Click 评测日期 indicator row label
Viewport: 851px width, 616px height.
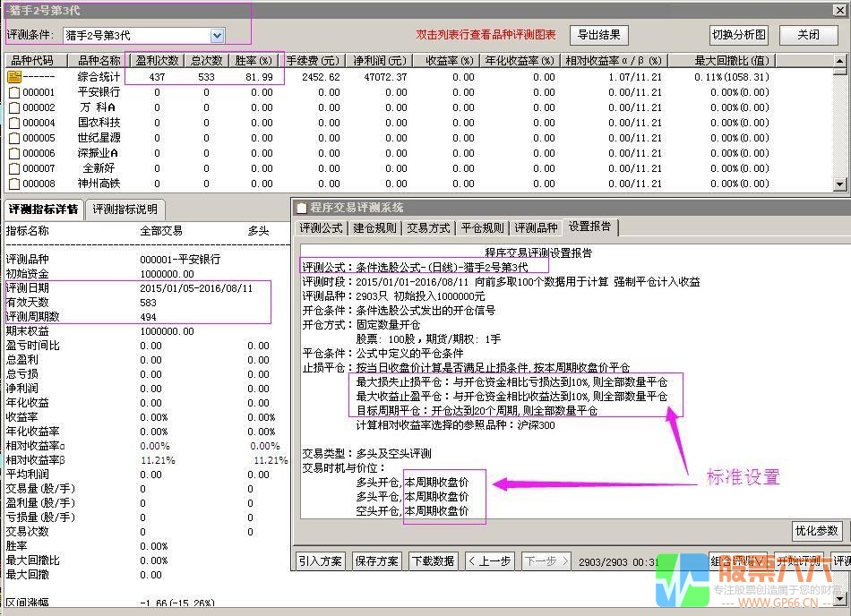tap(27, 288)
